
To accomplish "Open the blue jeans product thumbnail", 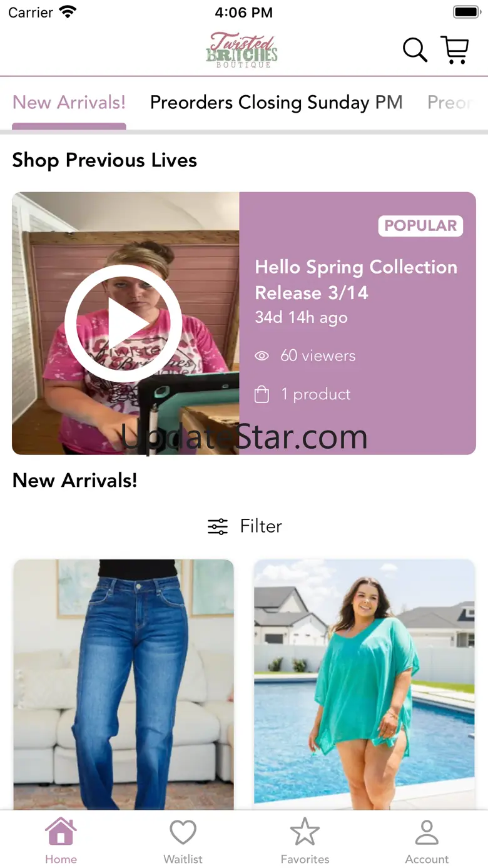I will point(123,685).
